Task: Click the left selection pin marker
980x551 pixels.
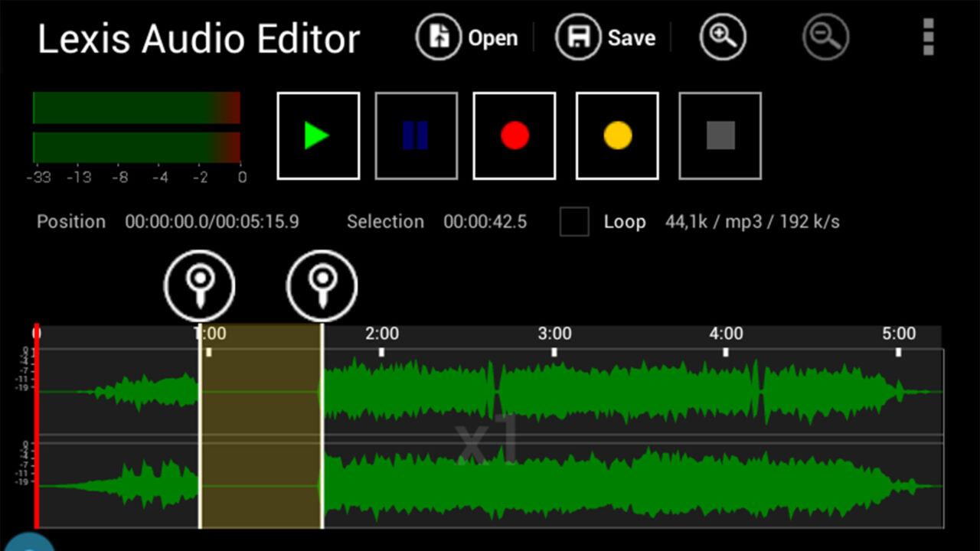Action: (x=199, y=284)
